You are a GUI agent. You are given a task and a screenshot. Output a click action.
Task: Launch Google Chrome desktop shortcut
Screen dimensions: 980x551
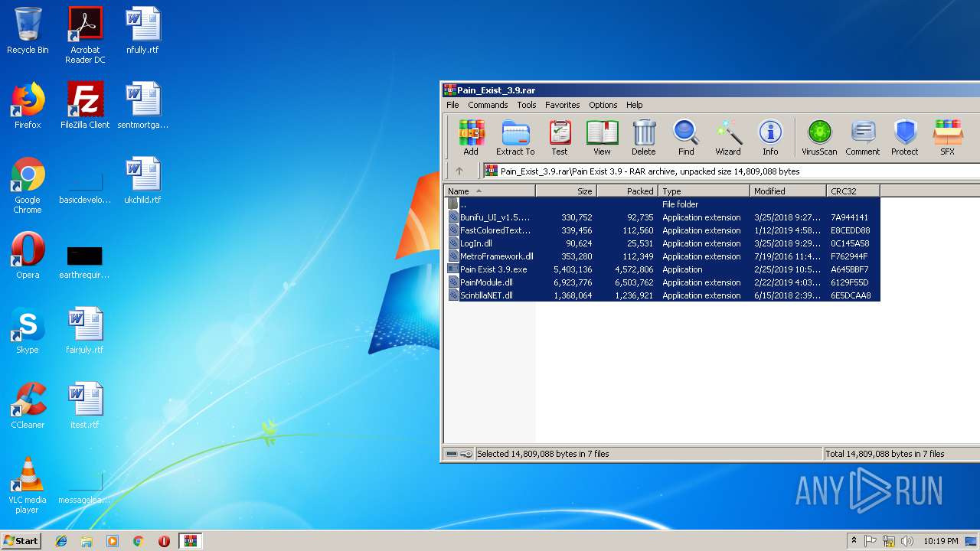tap(28, 185)
